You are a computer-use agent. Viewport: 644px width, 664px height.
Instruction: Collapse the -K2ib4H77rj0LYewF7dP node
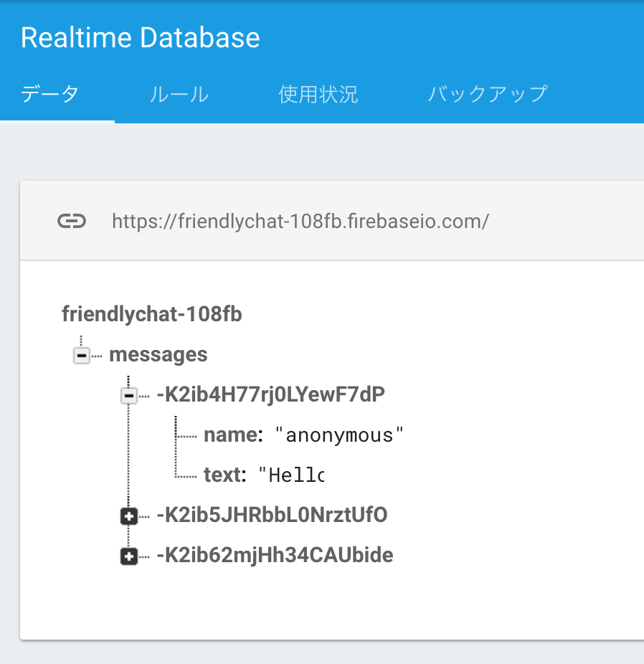[129, 396]
